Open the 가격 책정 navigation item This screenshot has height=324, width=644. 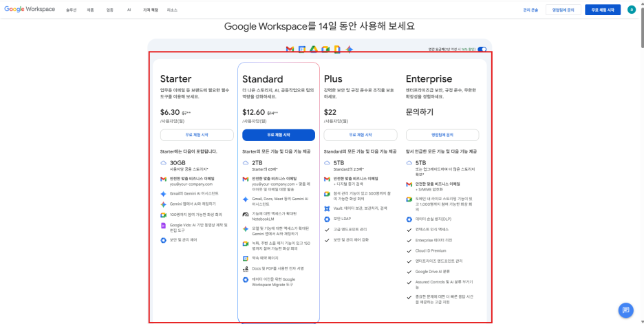[x=150, y=10]
